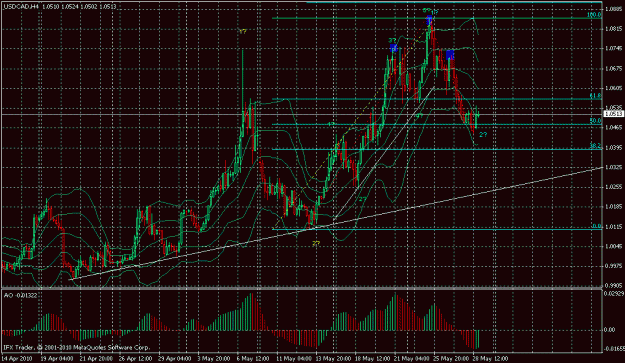The height and width of the screenshot is (363, 625).
Task: Select the 0.0 Fibonacci level label
Action: [x=596, y=226]
